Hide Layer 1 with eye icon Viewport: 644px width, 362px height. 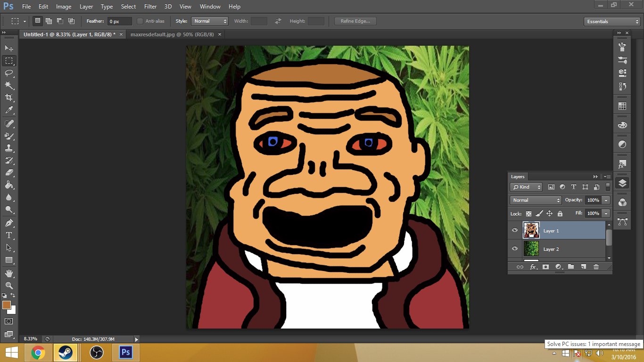[515, 230]
